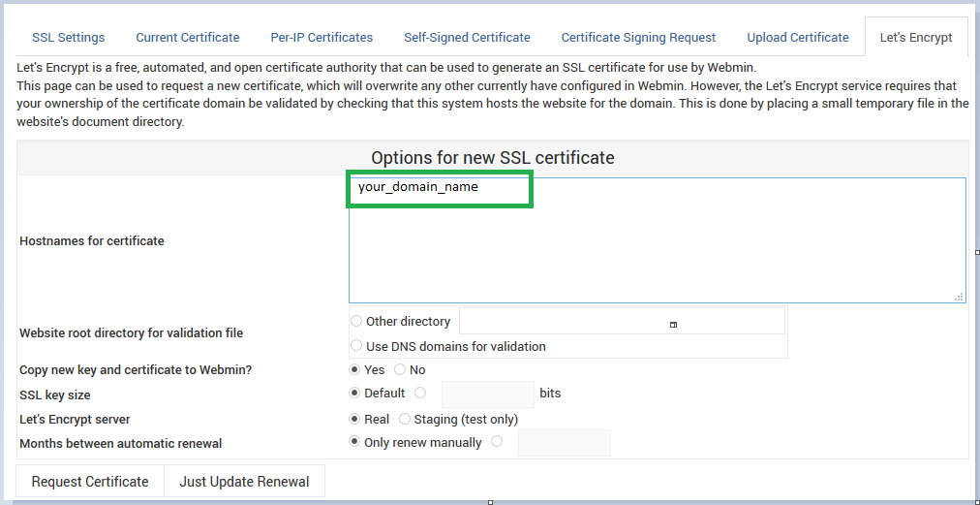Click the Hostnames for certificate label
The height and width of the screenshot is (505, 980).
click(x=92, y=241)
